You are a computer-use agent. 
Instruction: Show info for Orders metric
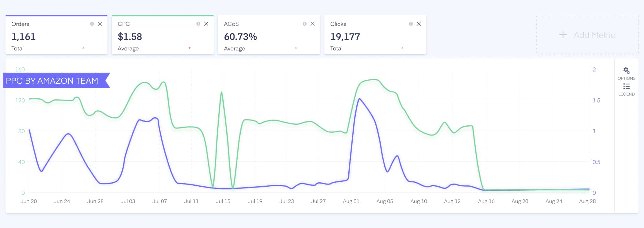point(92,24)
